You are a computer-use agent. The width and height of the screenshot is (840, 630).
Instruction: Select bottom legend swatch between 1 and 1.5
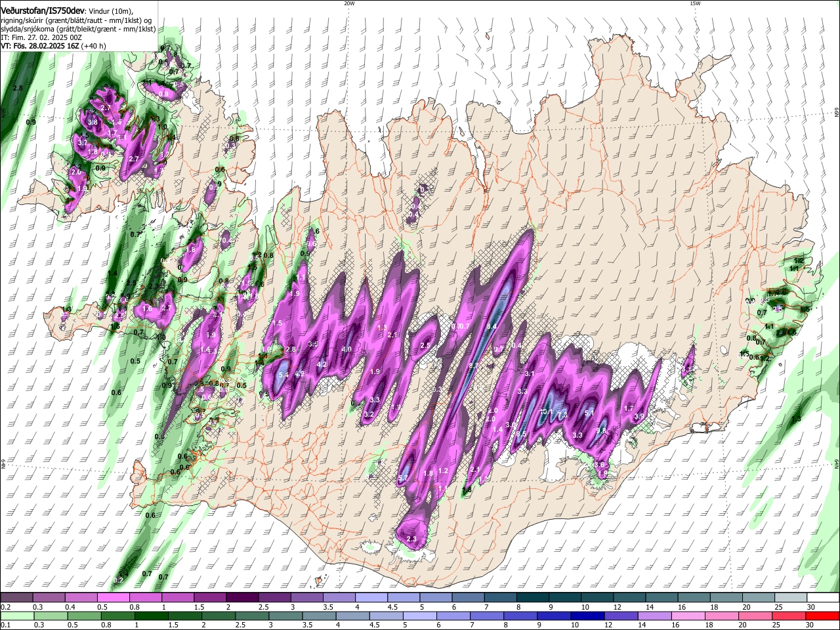coord(151,616)
